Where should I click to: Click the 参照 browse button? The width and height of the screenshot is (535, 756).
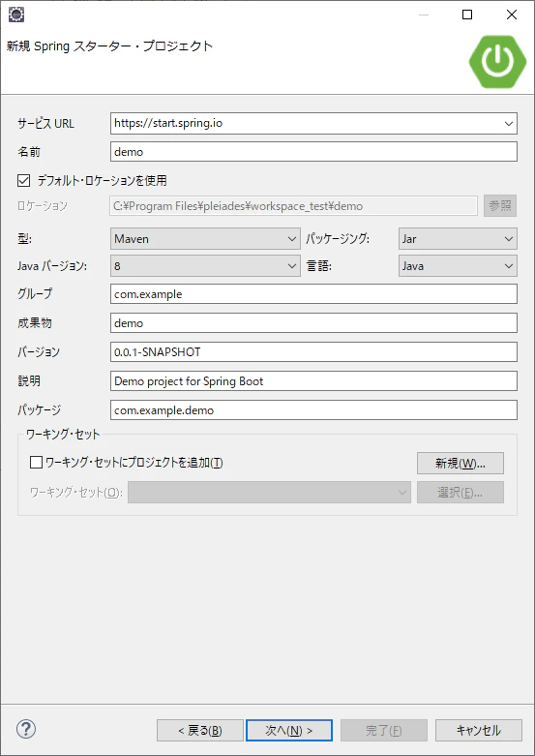500,206
